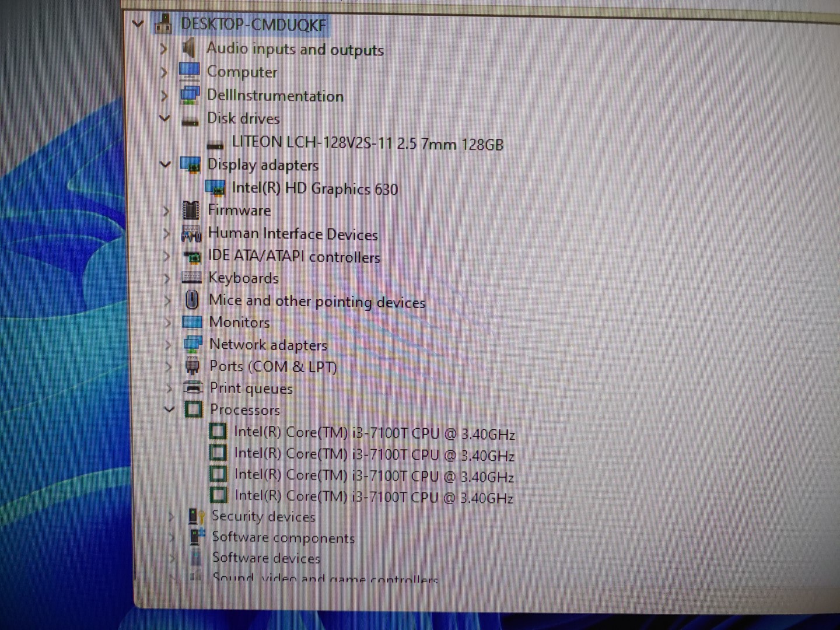The width and height of the screenshot is (840, 630).
Task: Select Intel(R) HD Graphics 630 adapter
Action: [x=314, y=188]
